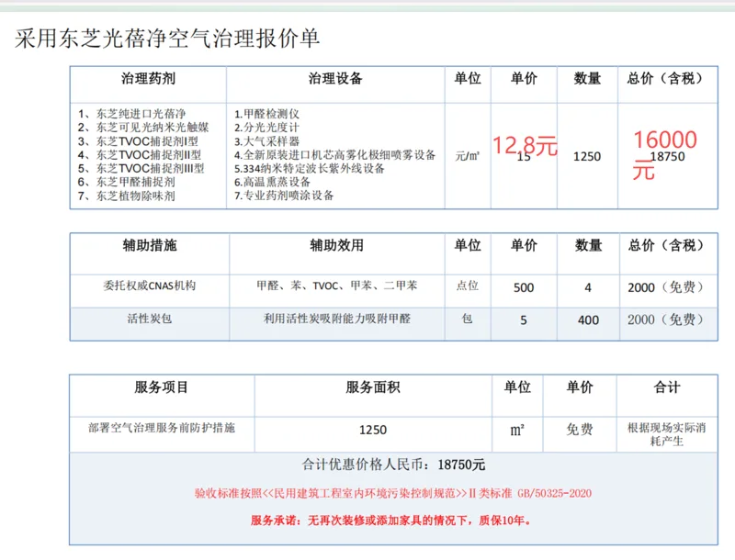
Task: Click equipment item 2.分光光度计
Action: point(266,128)
